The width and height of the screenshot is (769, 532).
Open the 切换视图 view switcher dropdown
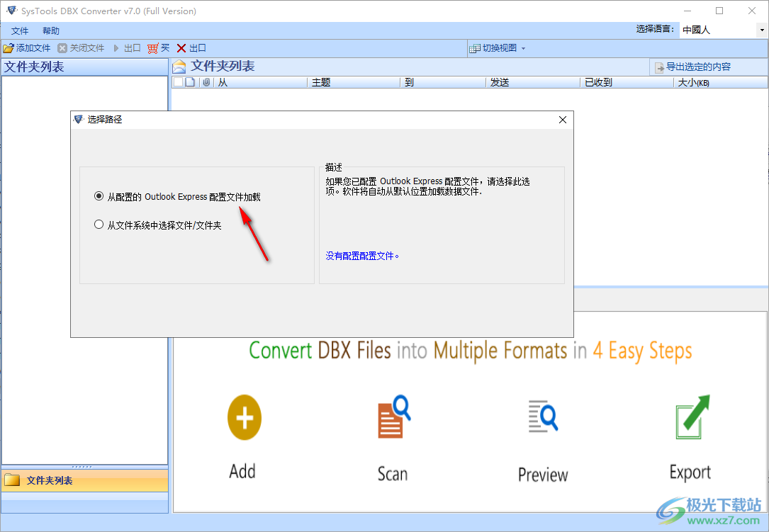498,47
